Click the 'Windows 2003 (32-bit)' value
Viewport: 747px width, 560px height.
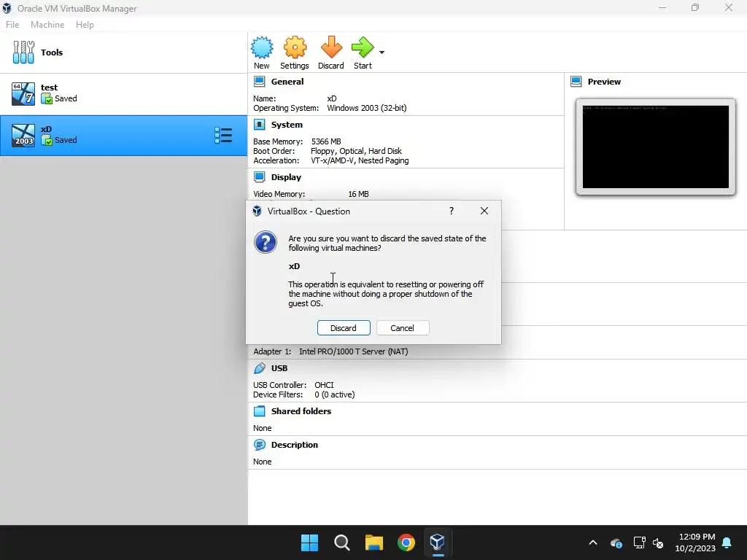pos(367,108)
